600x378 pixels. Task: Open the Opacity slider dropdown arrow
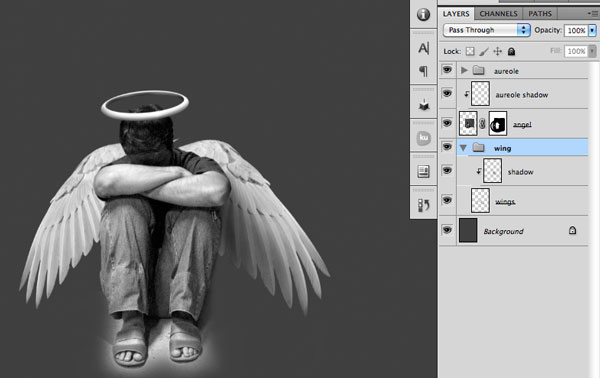[592, 30]
